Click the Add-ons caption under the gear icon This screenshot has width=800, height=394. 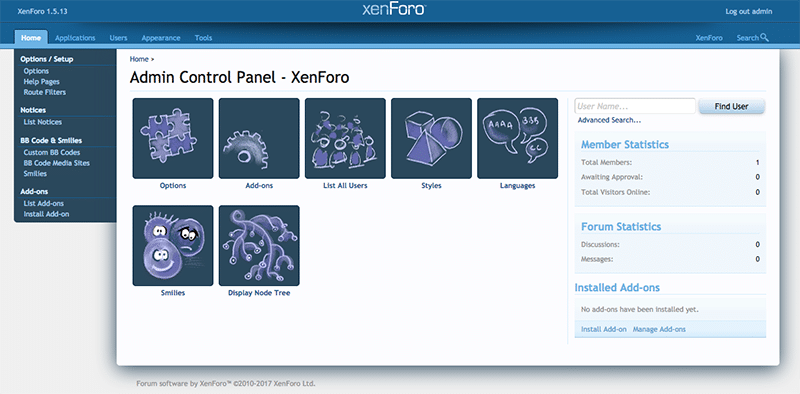259,186
